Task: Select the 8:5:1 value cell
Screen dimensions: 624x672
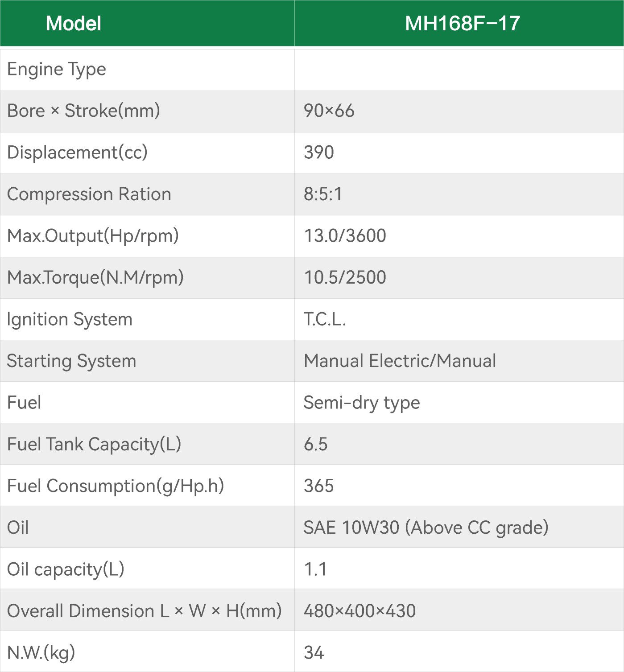Action: tap(323, 194)
